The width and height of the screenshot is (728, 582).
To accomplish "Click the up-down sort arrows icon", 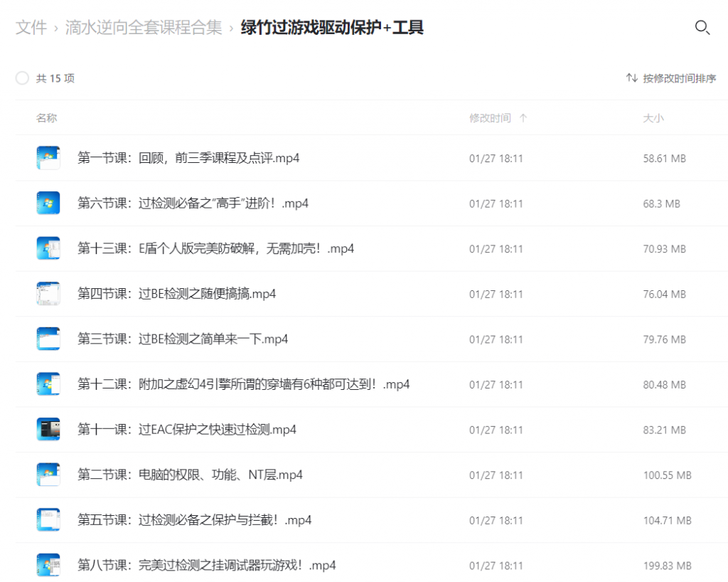I will pos(631,78).
